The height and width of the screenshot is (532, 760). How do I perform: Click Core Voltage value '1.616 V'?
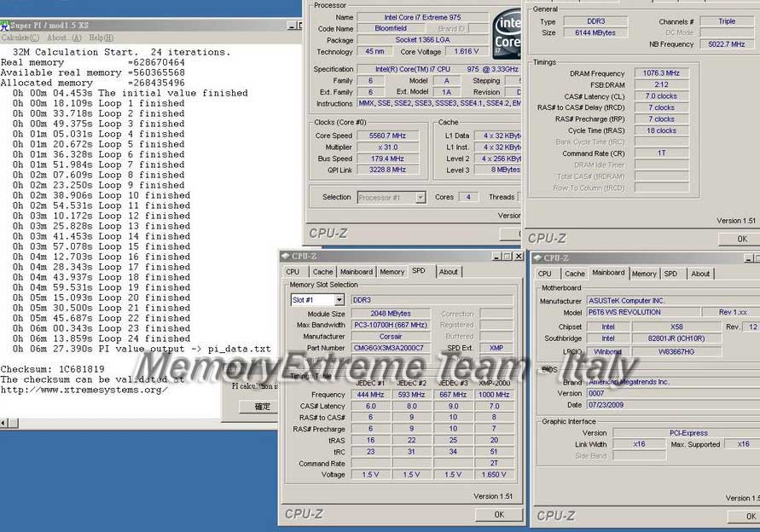click(467, 51)
